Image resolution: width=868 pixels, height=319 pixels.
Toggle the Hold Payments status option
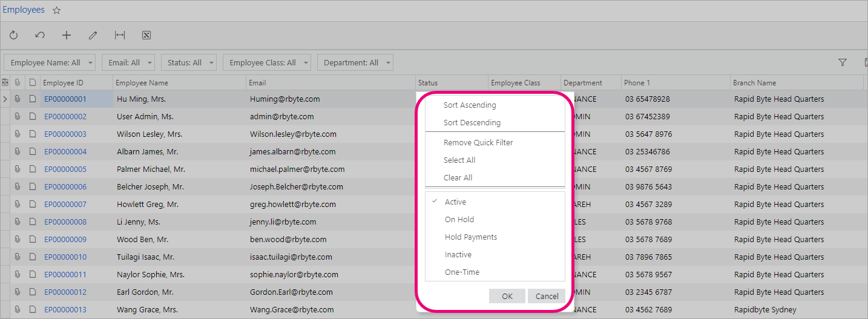[495, 237]
